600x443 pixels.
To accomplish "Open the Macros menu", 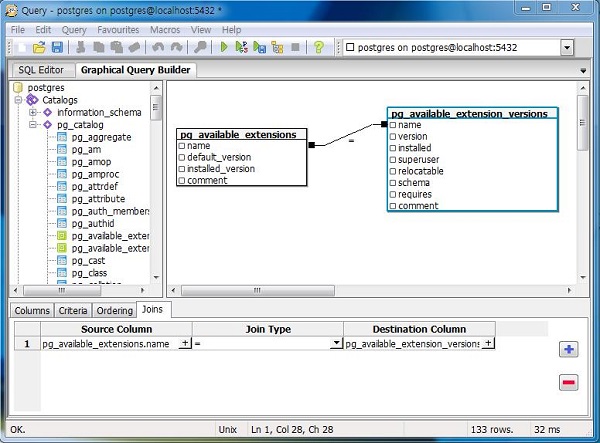I will tap(165, 30).
